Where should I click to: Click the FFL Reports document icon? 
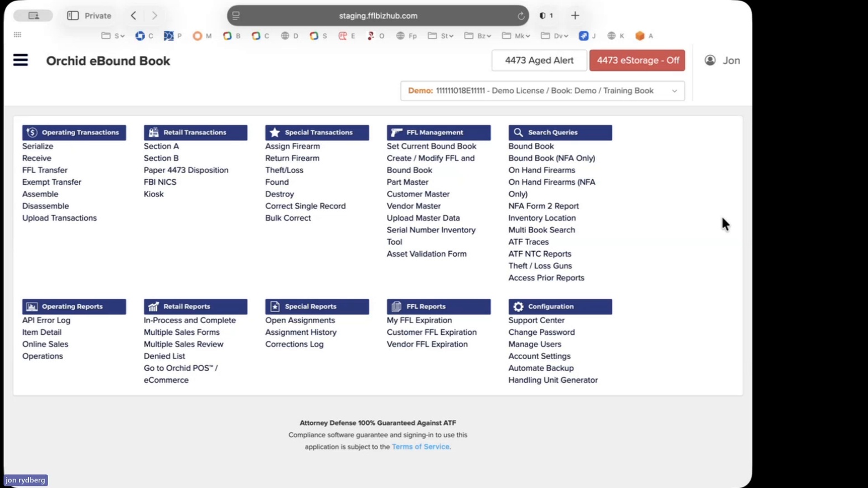[396, 307]
